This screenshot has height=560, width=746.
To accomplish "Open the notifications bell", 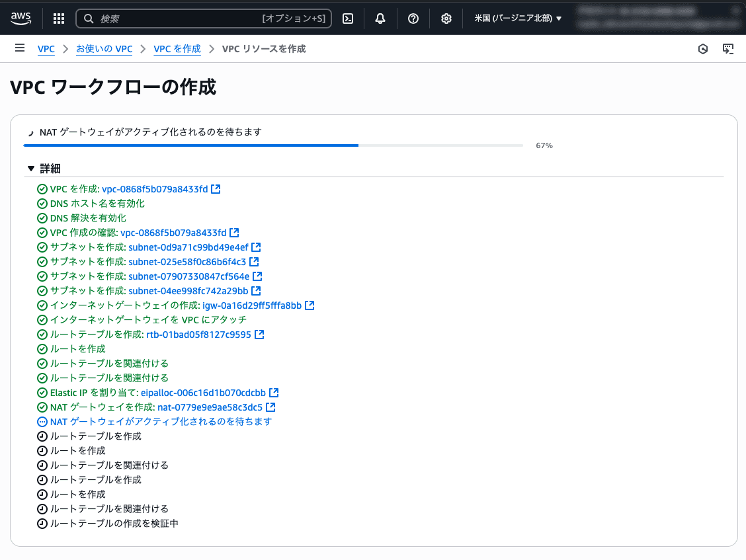I will 380,18.
